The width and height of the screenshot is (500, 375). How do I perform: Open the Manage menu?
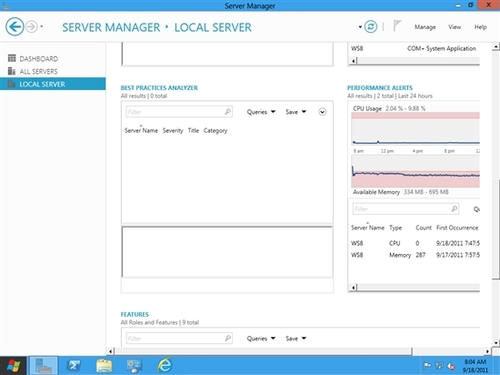[x=425, y=27]
